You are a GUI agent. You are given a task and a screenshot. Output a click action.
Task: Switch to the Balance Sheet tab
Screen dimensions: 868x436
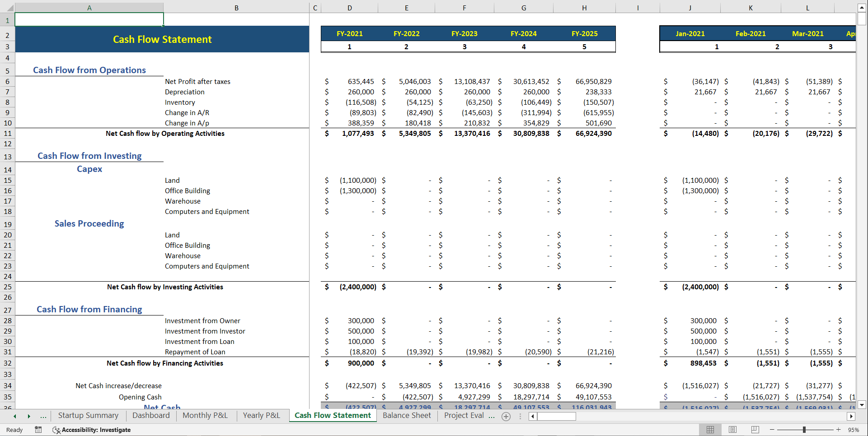point(406,415)
